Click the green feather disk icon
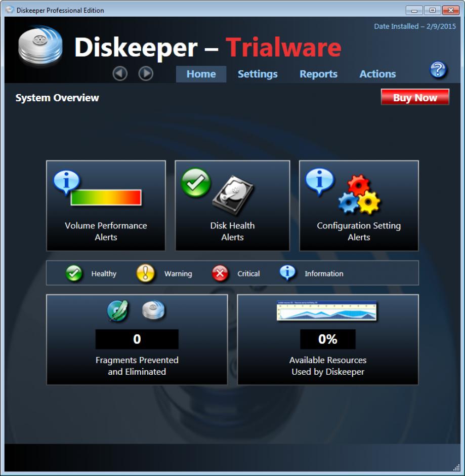This screenshot has width=465, height=476. tap(118, 310)
